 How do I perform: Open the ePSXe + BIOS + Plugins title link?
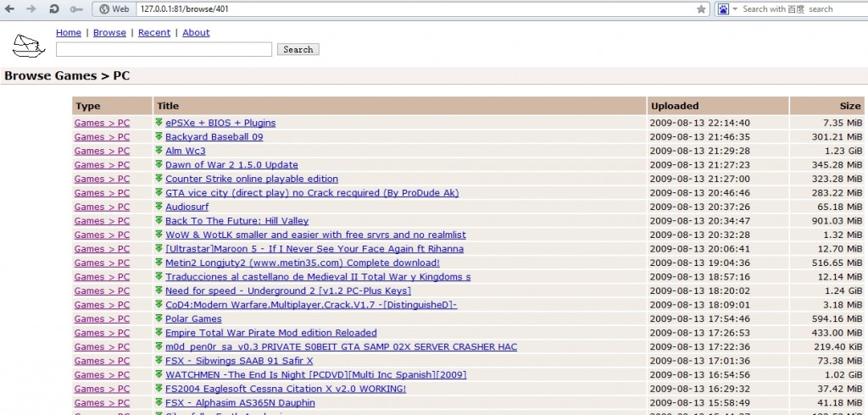tap(220, 123)
